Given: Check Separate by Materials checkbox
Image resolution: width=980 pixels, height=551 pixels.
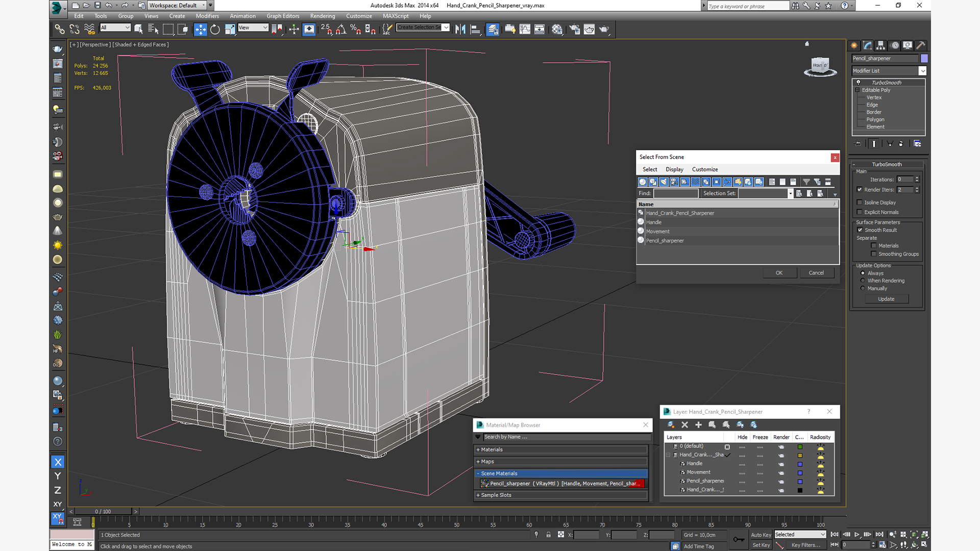Looking at the screenshot, I should pos(874,246).
